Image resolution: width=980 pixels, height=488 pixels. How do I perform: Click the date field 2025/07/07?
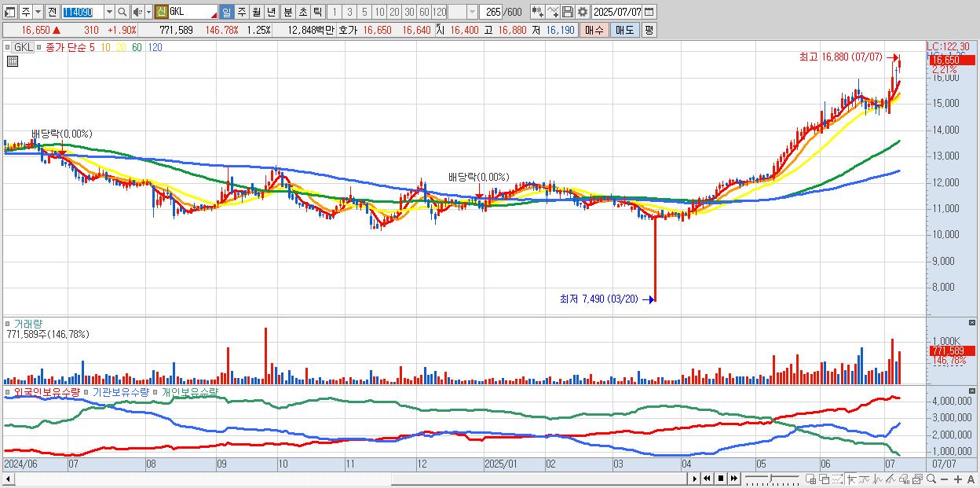tap(616, 12)
